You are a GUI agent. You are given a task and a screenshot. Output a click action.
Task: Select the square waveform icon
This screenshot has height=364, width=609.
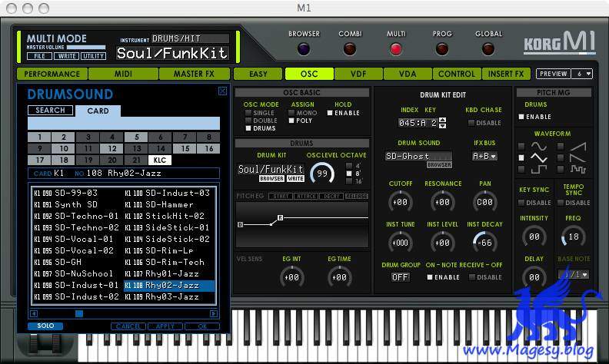(x=539, y=169)
